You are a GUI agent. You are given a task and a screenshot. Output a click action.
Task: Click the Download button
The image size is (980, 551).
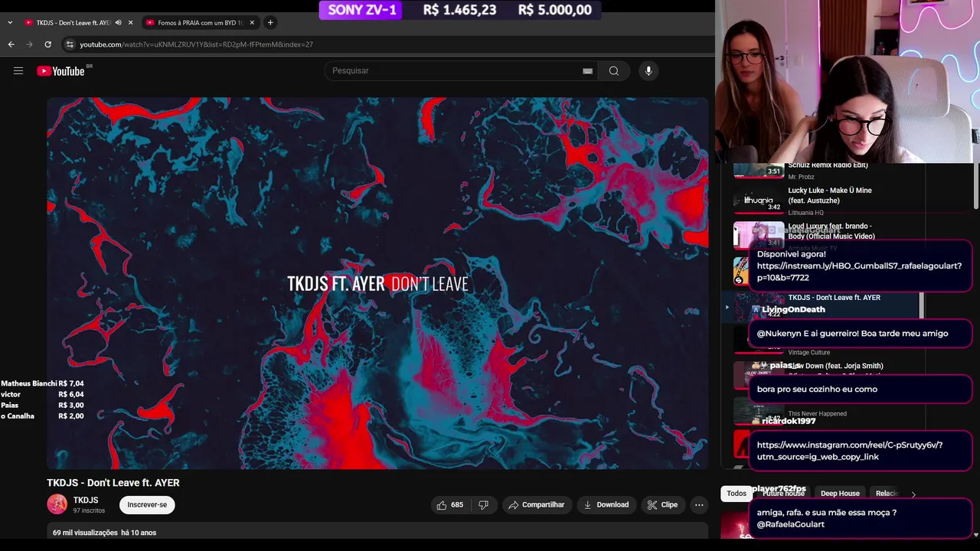(606, 505)
